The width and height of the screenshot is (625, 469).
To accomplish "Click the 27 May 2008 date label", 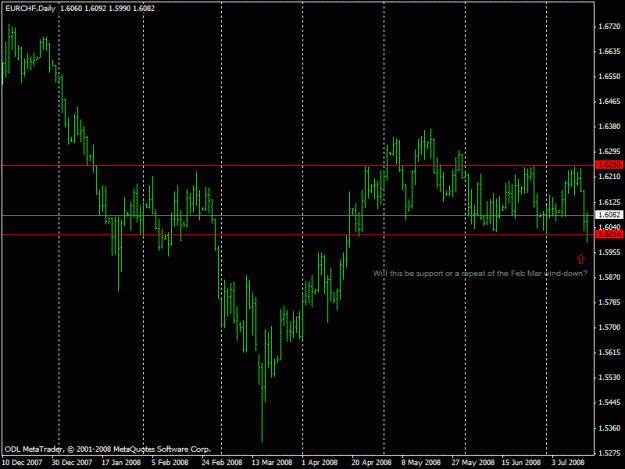I will point(473,462).
